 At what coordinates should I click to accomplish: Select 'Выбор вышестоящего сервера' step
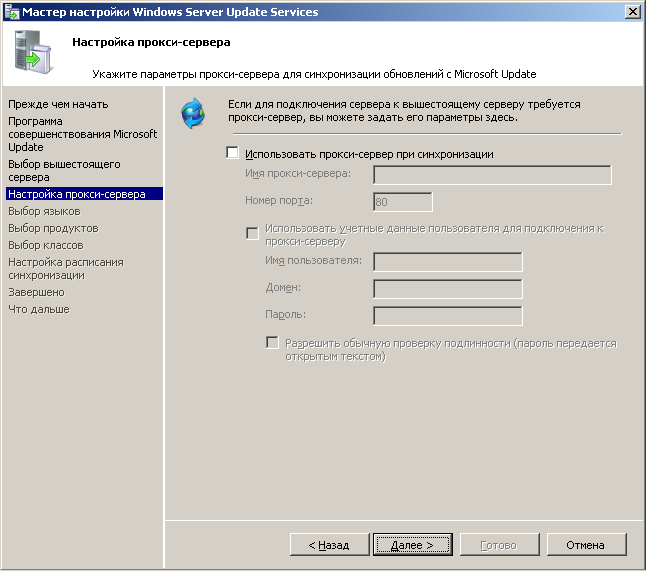pos(64,171)
